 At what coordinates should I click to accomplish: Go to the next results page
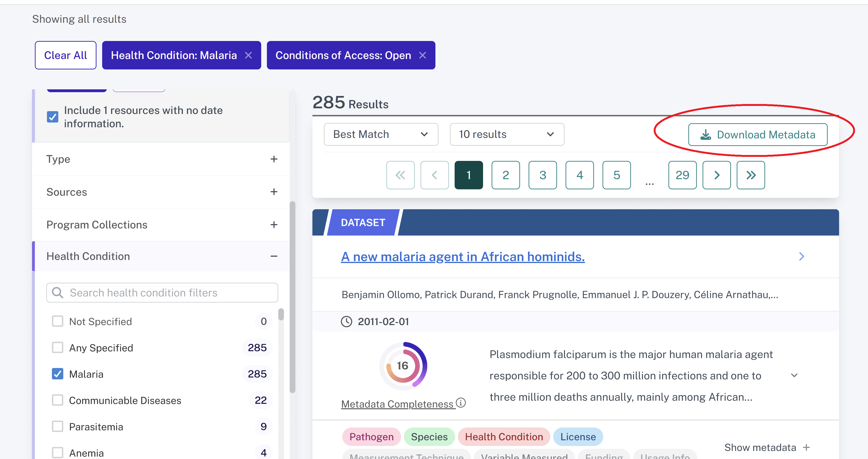pos(717,175)
